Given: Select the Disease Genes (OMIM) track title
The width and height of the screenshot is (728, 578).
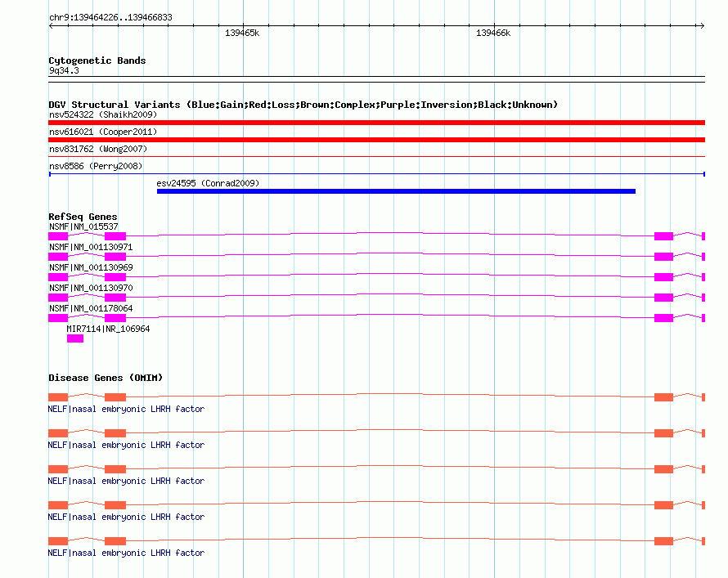Looking at the screenshot, I should pyautogui.click(x=106, y=378).
